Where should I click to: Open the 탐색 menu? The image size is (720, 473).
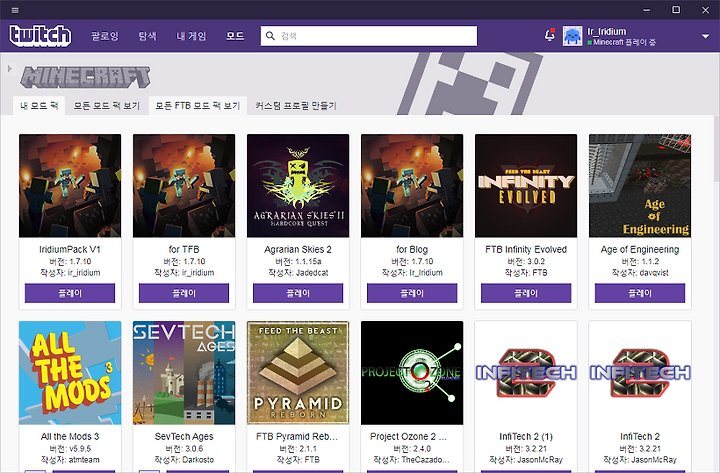147,36
